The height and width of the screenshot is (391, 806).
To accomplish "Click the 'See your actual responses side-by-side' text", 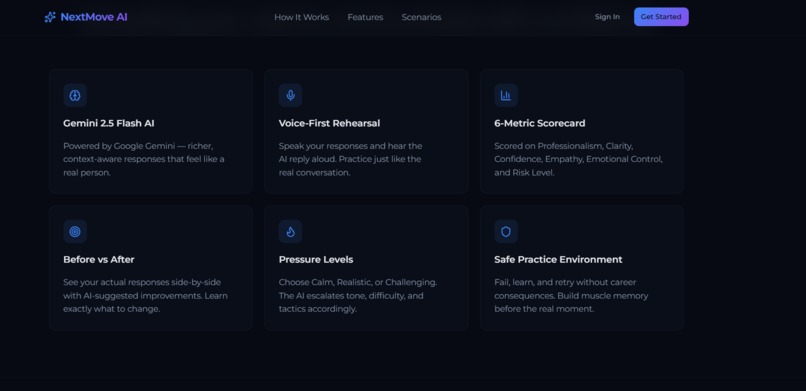I will tap(145, 295).
